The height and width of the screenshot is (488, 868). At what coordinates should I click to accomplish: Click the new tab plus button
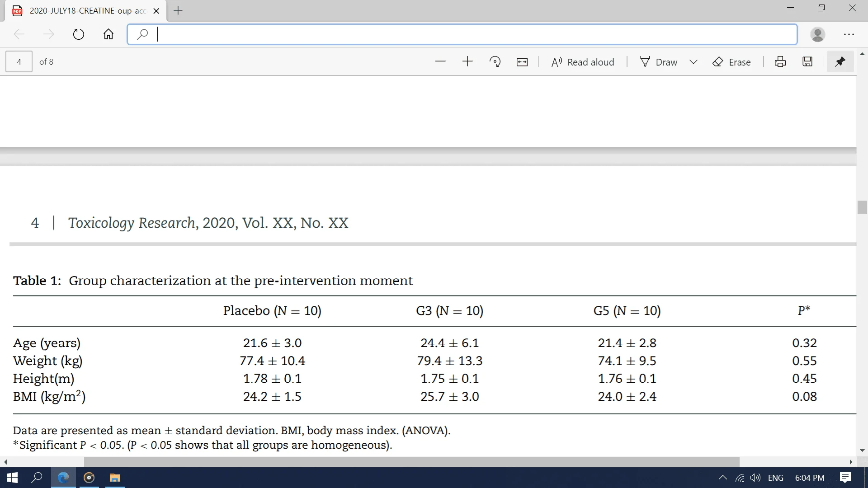click(x=178, y=10)
